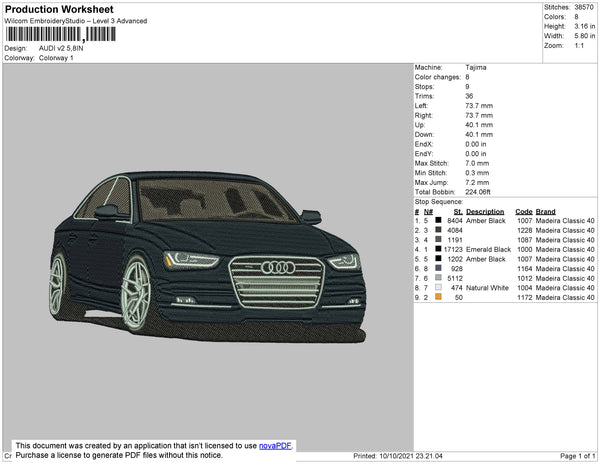Select the swatch next to 1202 stitches

pos(438,258)
